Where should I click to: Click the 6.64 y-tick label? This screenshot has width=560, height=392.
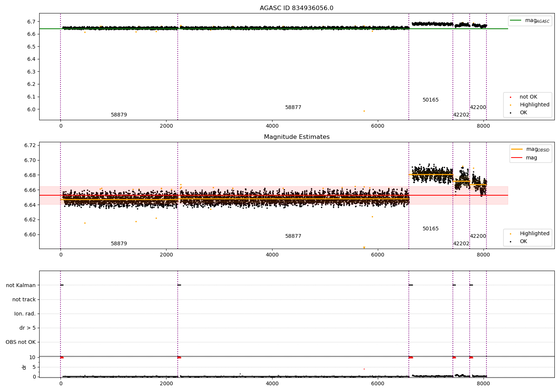(x=30, y=205)
